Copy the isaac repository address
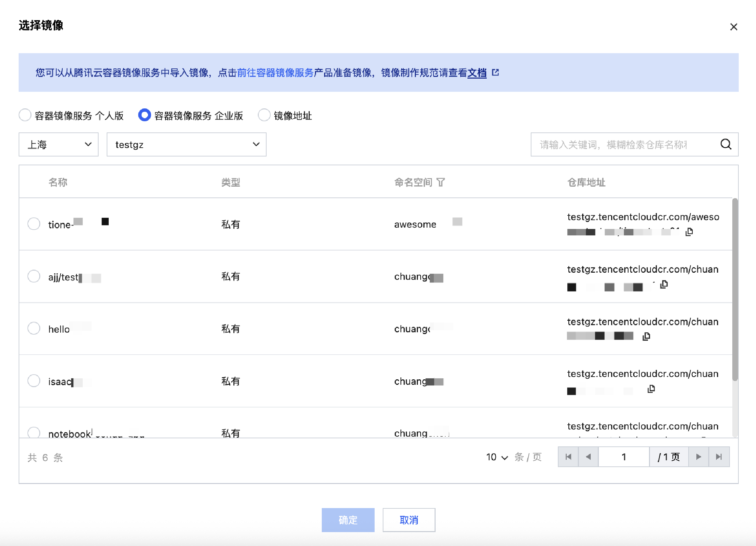The width and height of the screenshot is (756, 546). pyautogui.click(x=651, y=389)
